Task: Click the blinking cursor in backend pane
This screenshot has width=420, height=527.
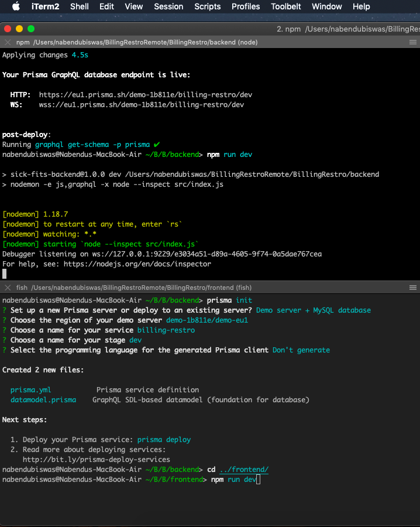Action: [x=4, y=274]
